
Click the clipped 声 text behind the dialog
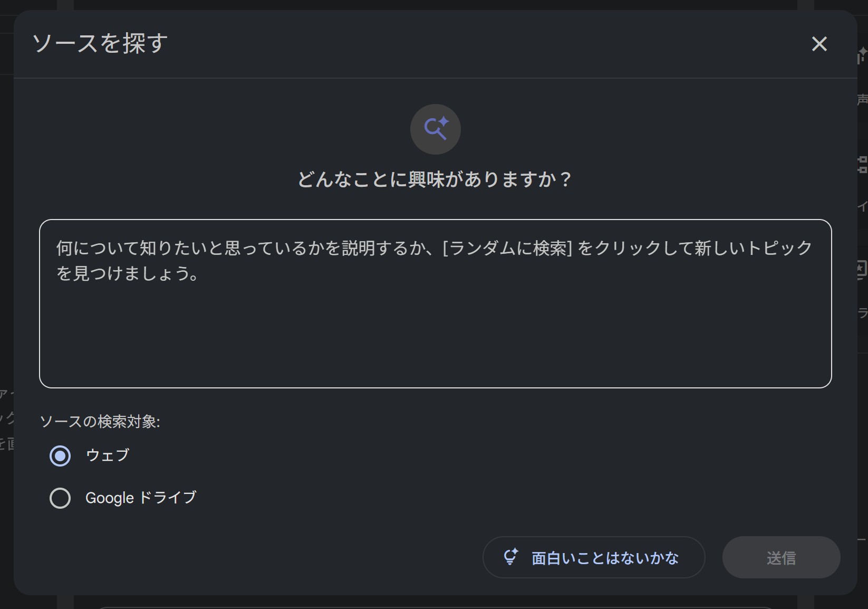tap(862, 100)
